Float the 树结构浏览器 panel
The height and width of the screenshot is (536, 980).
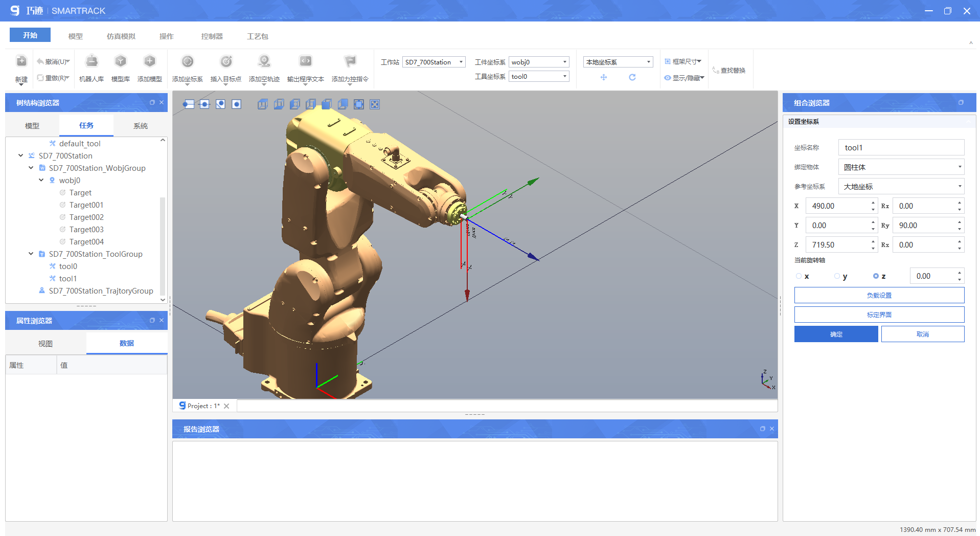coord(152,103)
